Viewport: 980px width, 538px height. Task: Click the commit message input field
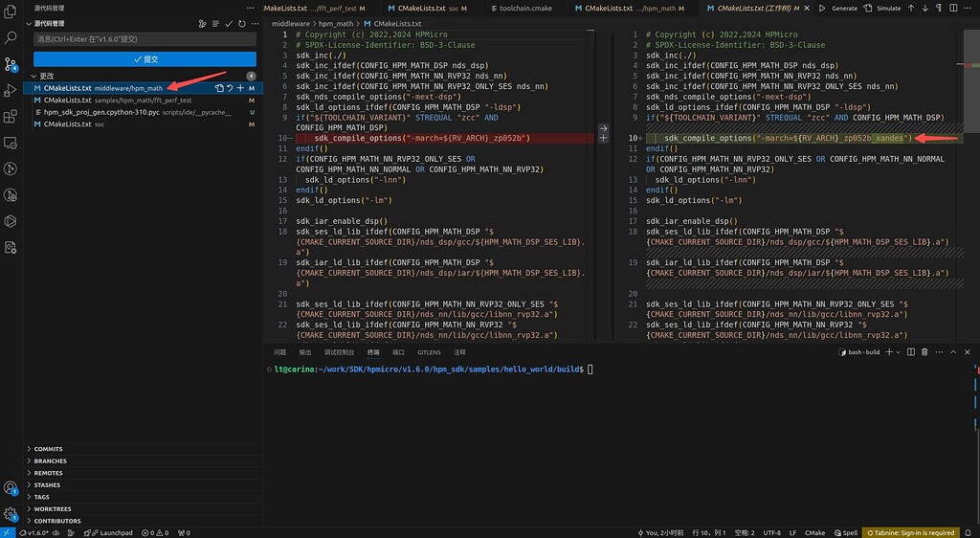[144, 39]
